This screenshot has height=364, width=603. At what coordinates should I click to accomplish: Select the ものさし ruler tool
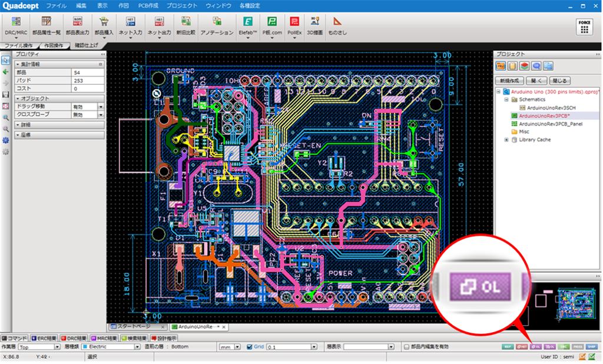337,26
